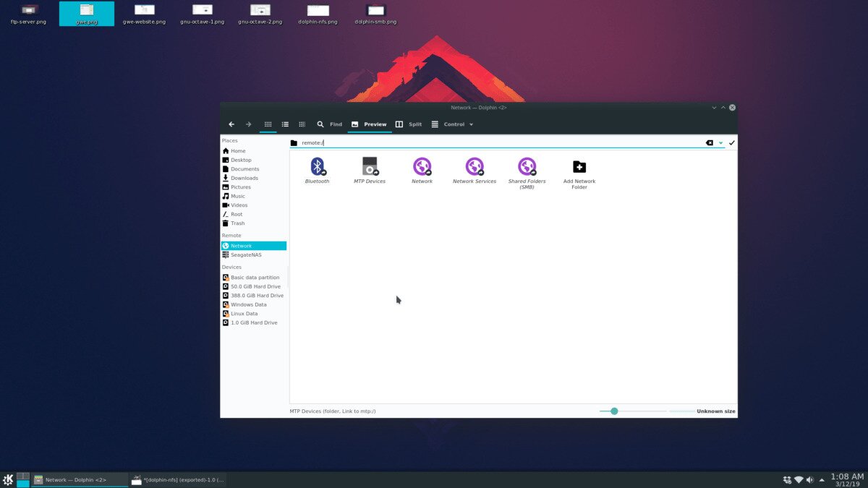Switch to Details view mode
This screenshot has height=488, width=868.
pos(302,124)
